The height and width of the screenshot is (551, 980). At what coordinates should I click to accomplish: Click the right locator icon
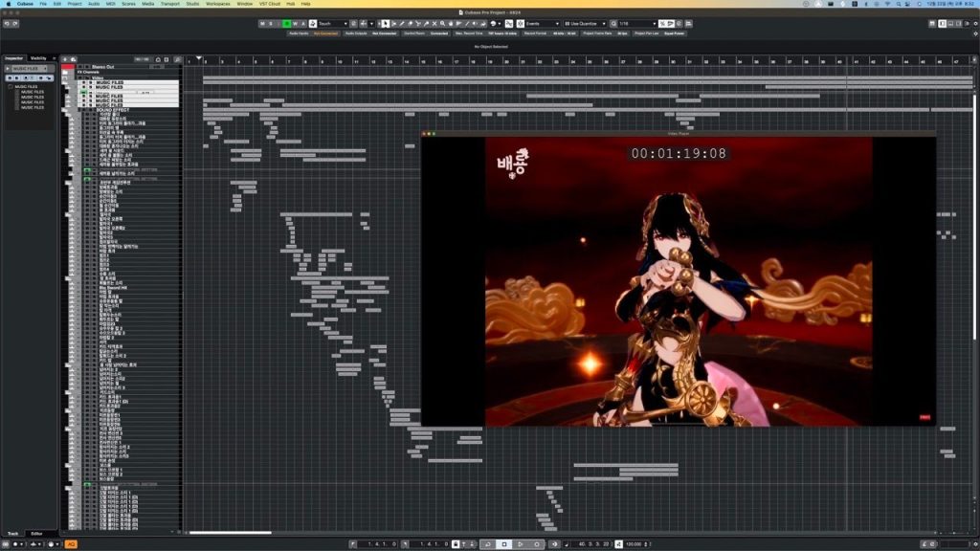point(405,544)
